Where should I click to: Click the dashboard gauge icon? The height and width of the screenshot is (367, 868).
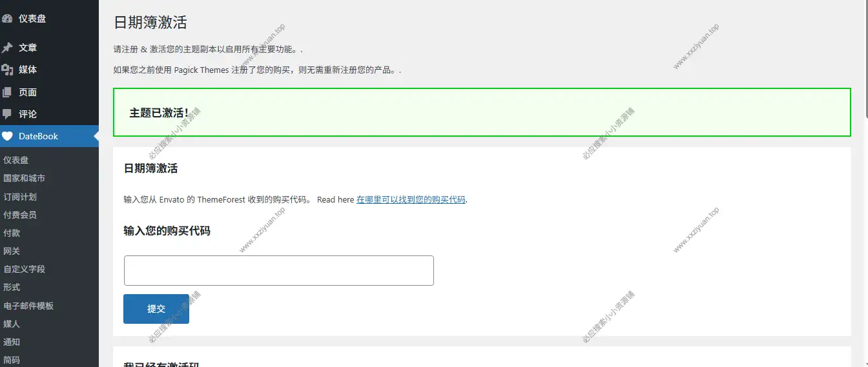pos(7,19)
